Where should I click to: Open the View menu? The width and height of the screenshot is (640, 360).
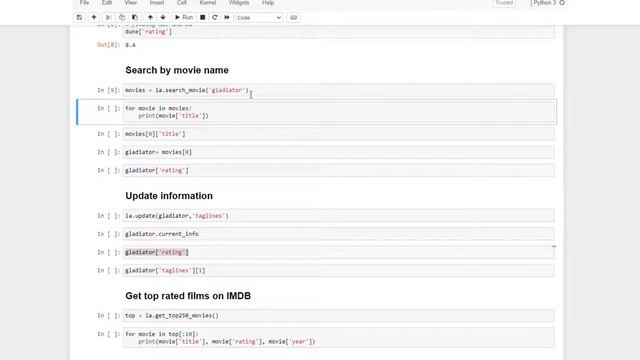coord(131,3)
